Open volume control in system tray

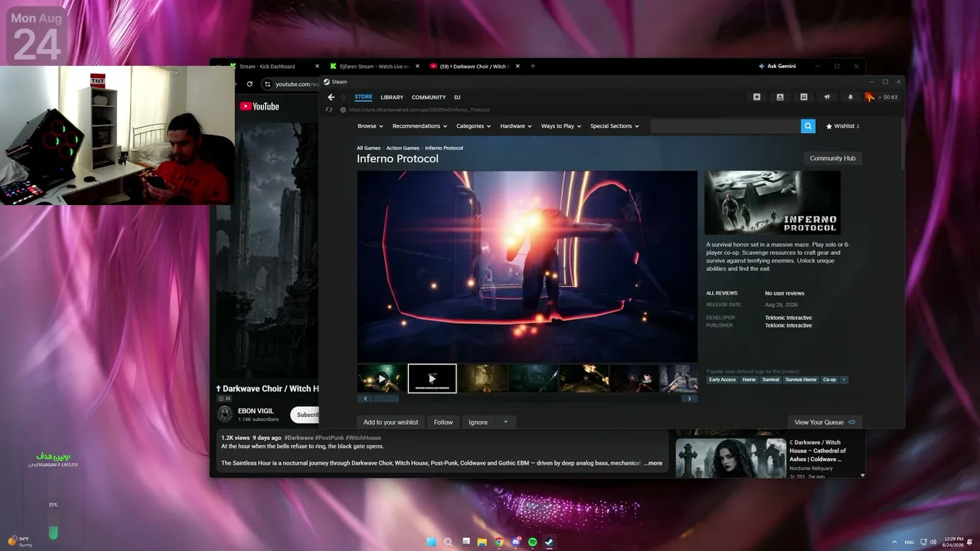(x=933, y=542)
